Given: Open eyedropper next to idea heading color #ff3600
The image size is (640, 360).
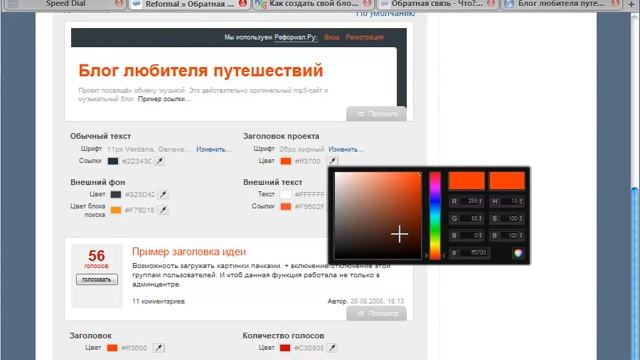Looking at the screenshot, I should 159,348.
